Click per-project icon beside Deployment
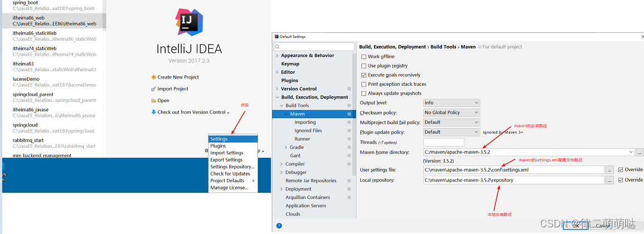This screenshot has width=644, height=234. 349,189
